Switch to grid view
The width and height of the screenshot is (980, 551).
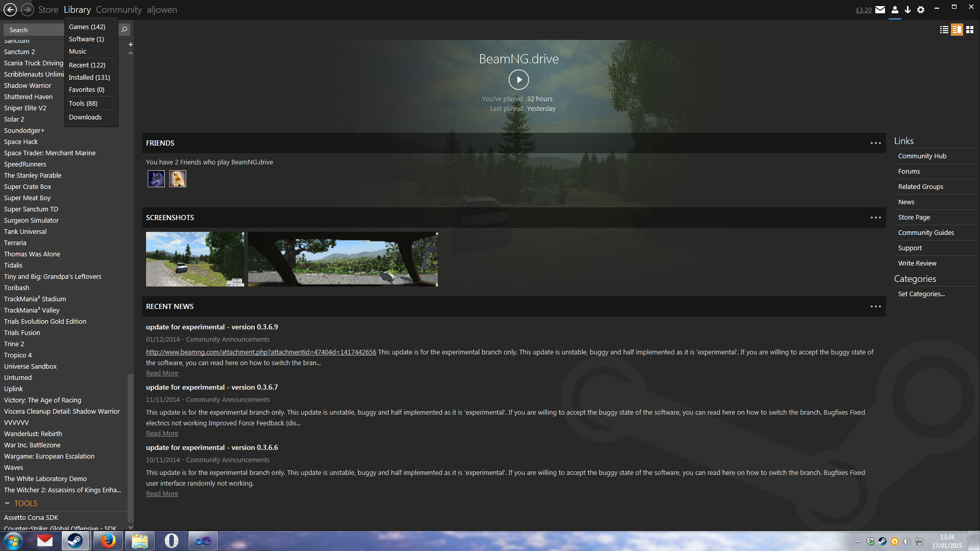(x=969, y=30)
